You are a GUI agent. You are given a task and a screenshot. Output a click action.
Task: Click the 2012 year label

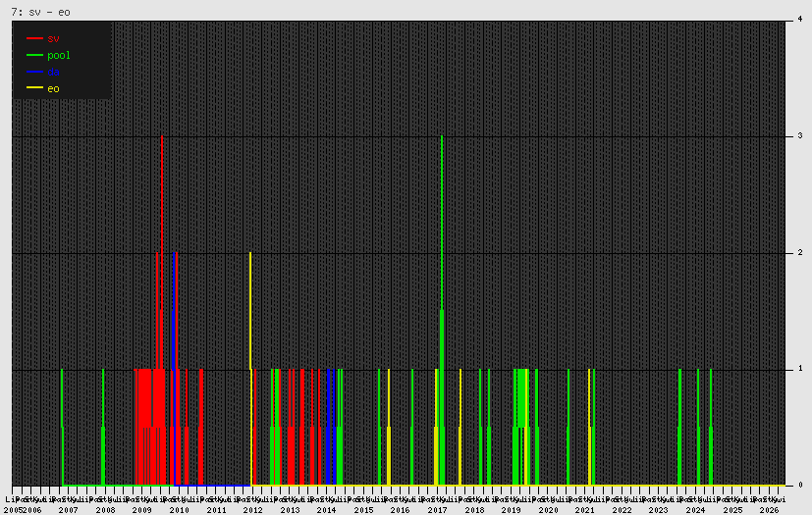[x=253, y=510]
